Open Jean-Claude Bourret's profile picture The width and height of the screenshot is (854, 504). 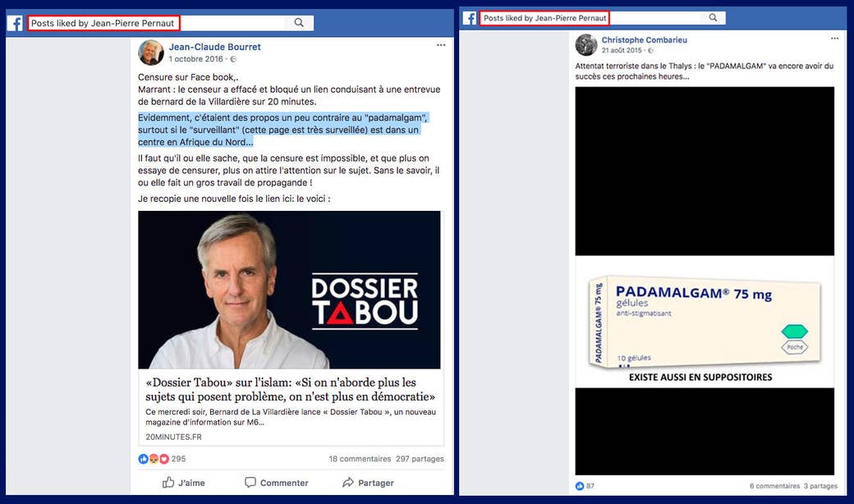coord(151,53)
